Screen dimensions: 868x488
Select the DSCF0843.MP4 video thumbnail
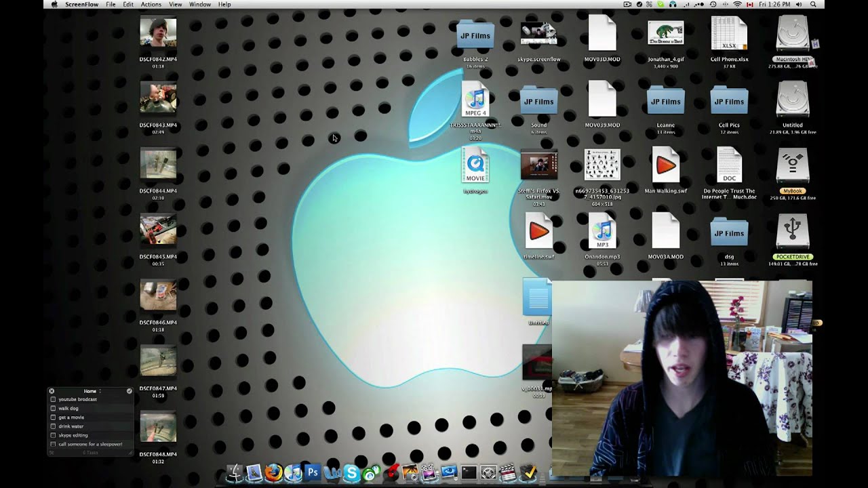(158, 98)
